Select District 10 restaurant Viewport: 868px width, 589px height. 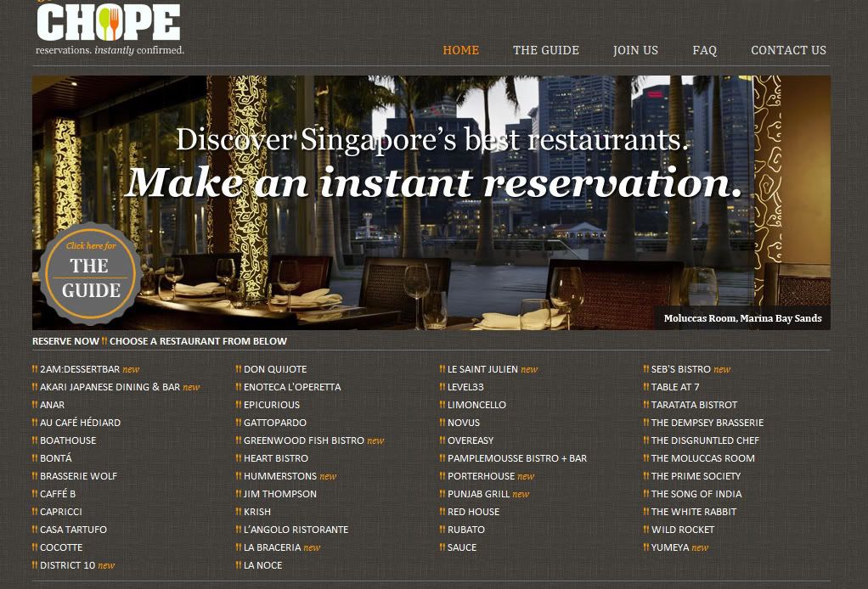tap(68, 565)
